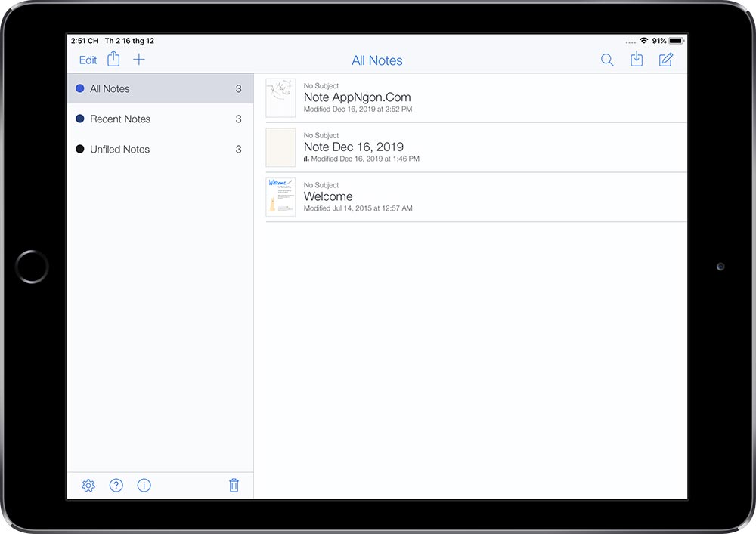Click the dark blue dot beside Recent Notes

point(80,119)
